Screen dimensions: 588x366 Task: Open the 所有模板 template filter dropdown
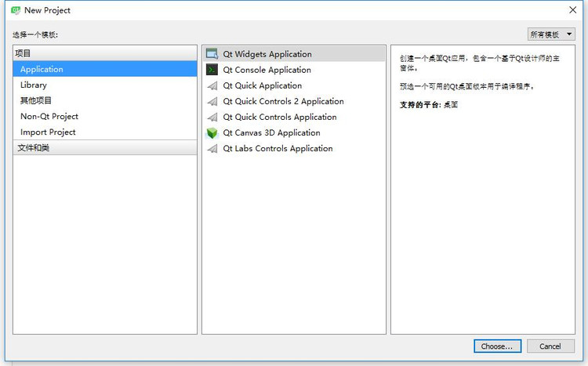coord(551,34)
